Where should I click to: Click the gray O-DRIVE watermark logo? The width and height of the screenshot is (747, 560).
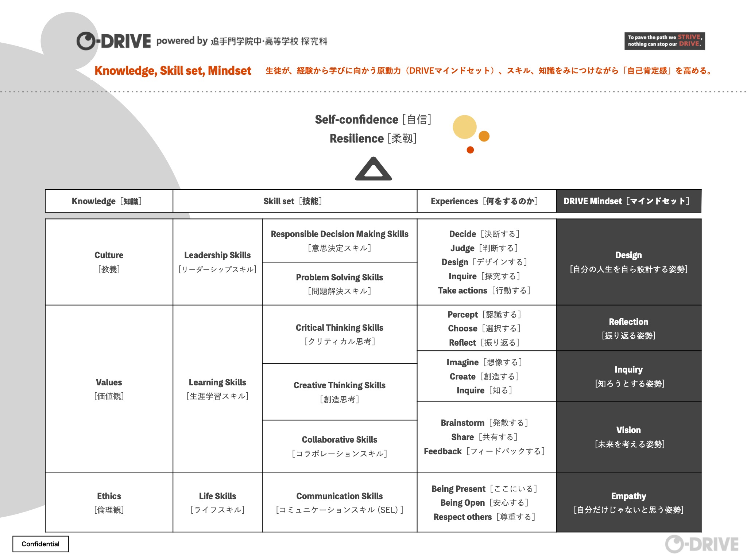[x=701, y=544]
